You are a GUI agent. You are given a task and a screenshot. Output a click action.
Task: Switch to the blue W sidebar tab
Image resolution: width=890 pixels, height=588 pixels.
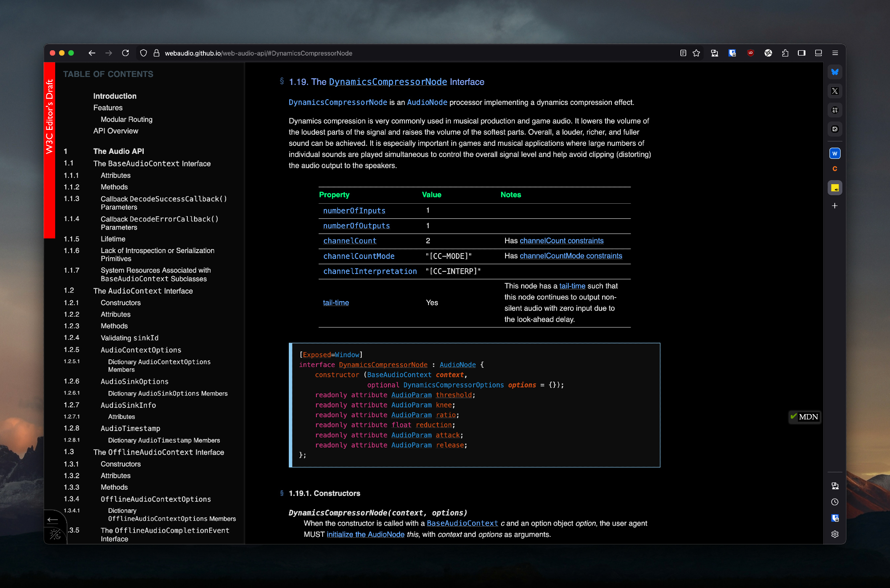(835, 153)
